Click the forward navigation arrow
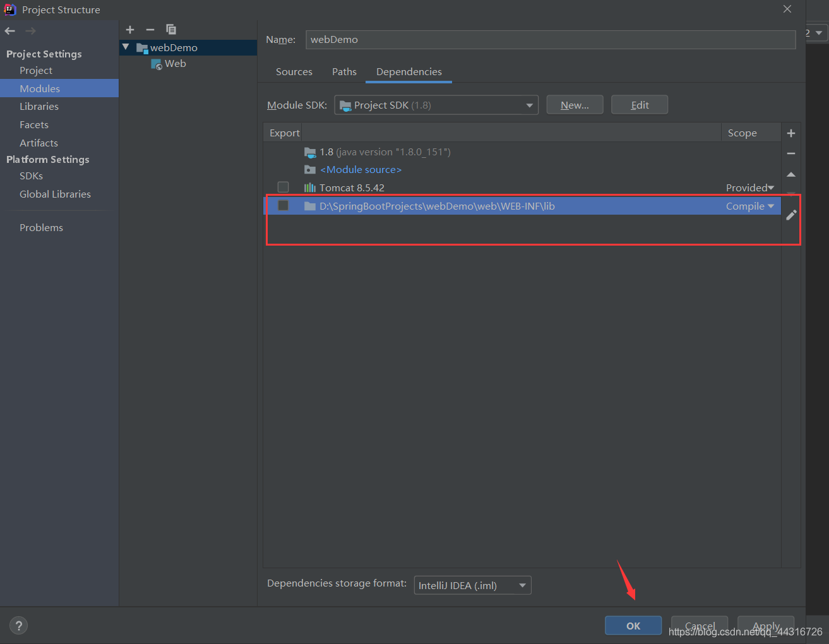Screen dimensions: 829x644 click(x=30, y=31)
